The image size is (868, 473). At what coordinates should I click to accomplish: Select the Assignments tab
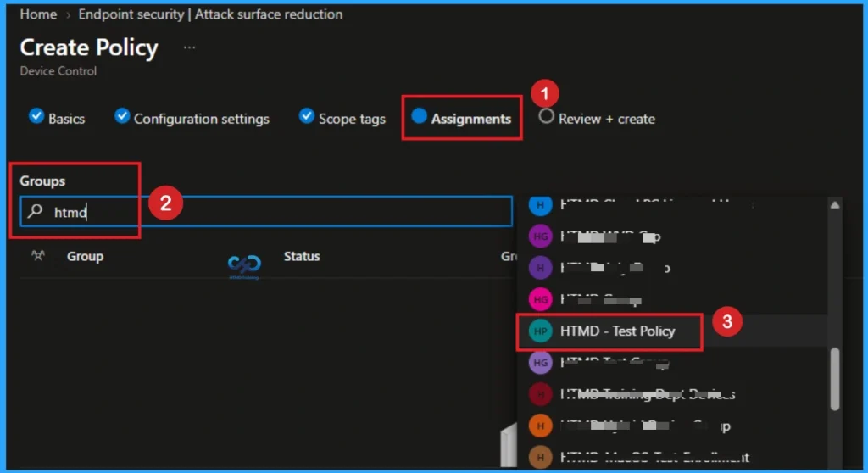[462, 118]
